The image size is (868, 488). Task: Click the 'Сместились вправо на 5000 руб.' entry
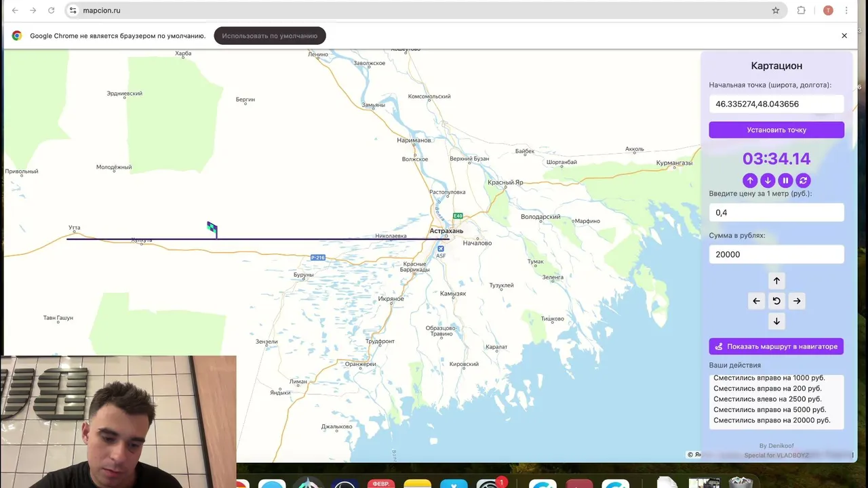[770, 409]
